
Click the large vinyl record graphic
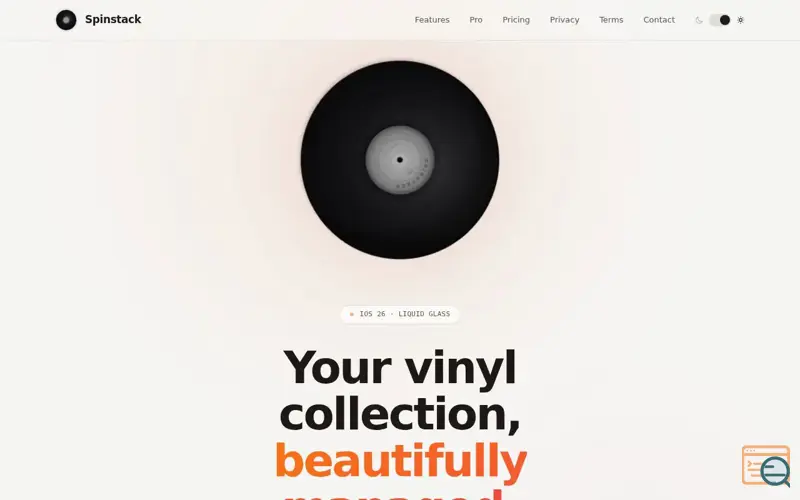pos(399,160)
